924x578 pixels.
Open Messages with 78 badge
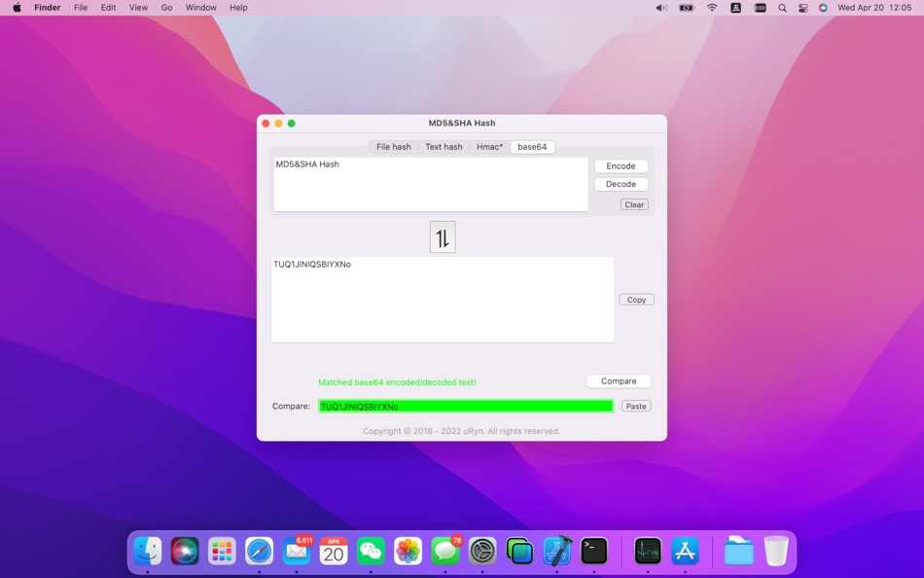tap(445, 552)
